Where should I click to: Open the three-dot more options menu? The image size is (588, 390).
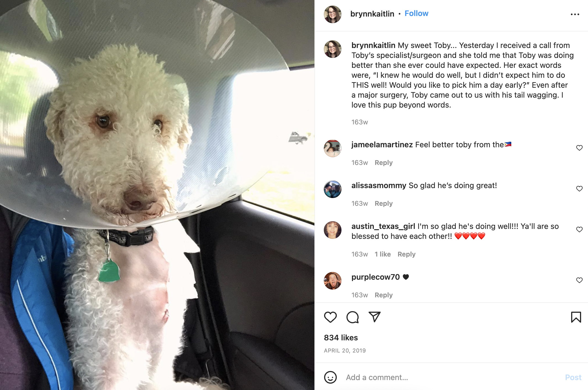click(x=575, y=14)
